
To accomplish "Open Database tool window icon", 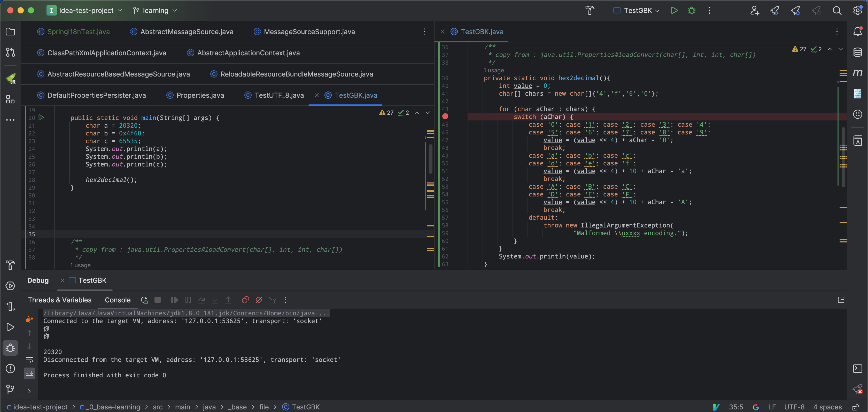I will [857, 52].
